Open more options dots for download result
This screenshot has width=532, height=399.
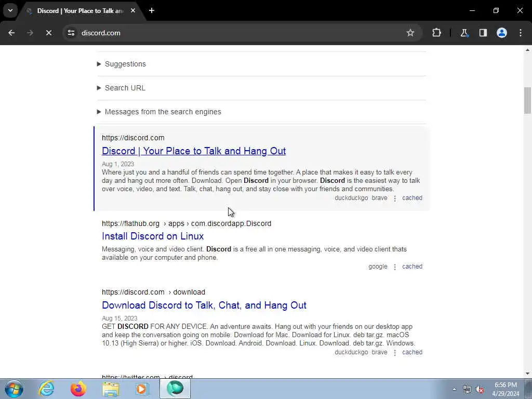click(x=395, y=353)
